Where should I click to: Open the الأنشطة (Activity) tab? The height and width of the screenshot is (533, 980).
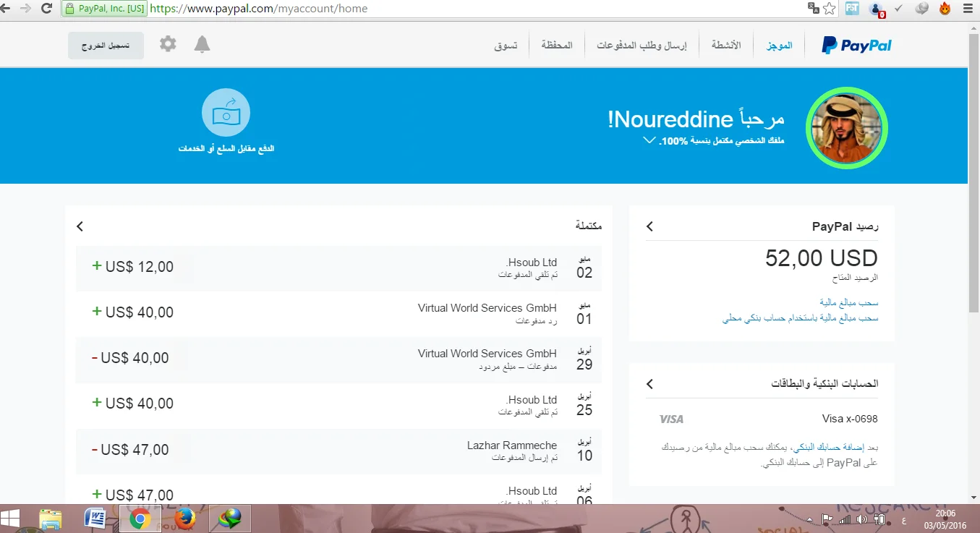726,46
